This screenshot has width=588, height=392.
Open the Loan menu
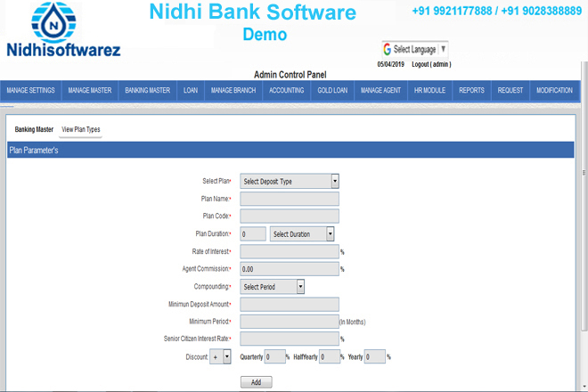tap(191, 90)
